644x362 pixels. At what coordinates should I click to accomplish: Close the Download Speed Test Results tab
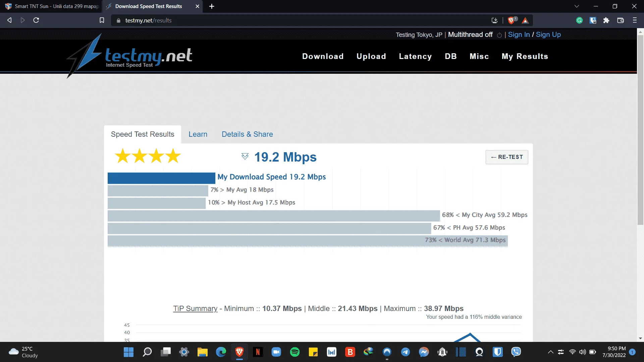pos(197,6)
